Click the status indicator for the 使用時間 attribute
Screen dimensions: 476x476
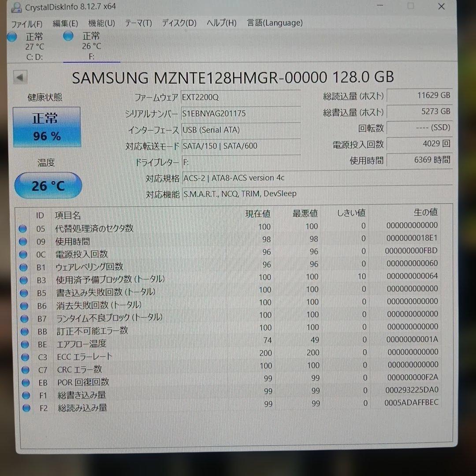tap(23, 242)
